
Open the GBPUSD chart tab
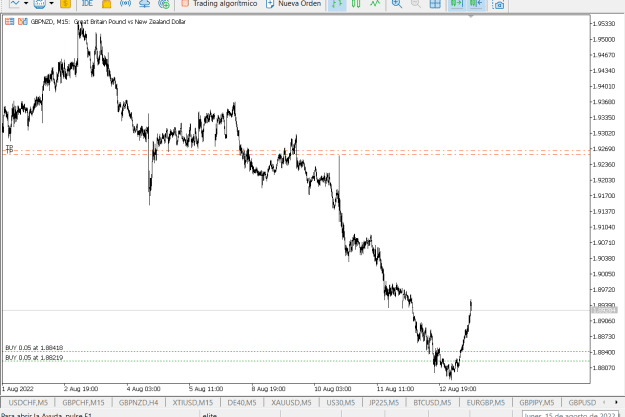(x=582, y=403)
